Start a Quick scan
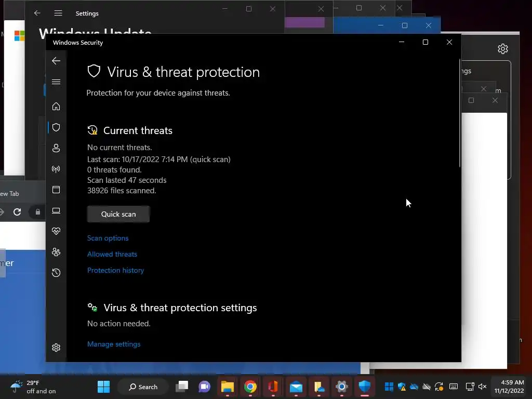532x399 pixels. click(x=118, y=214)
